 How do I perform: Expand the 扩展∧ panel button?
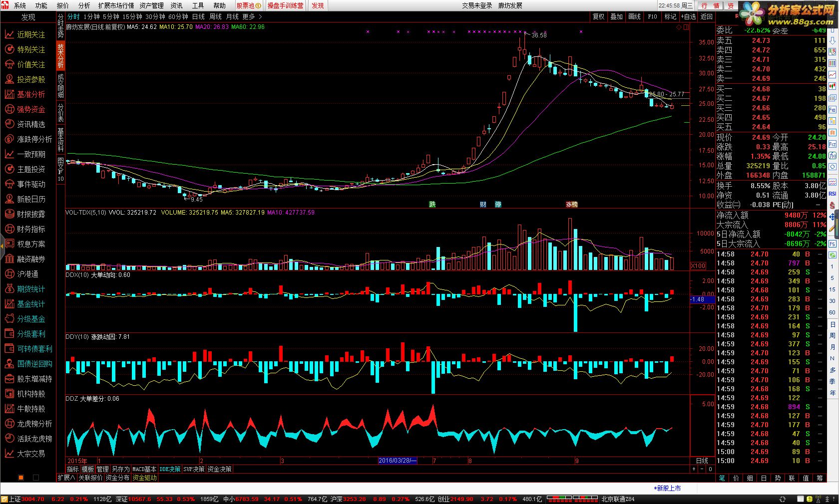pos(66,478)
